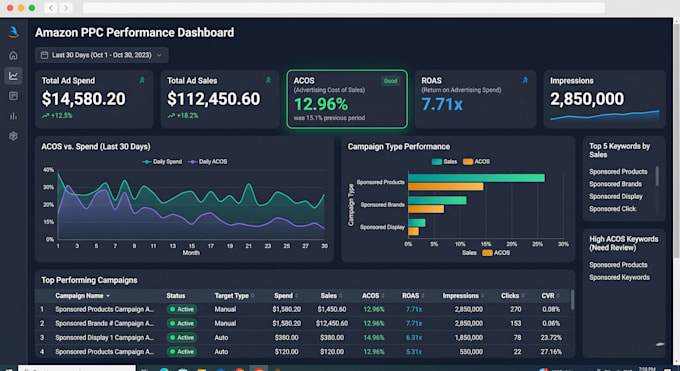680x371 pixels.
Task: Click the Impressions sparkline chart
Action: [x=605, y=115]
